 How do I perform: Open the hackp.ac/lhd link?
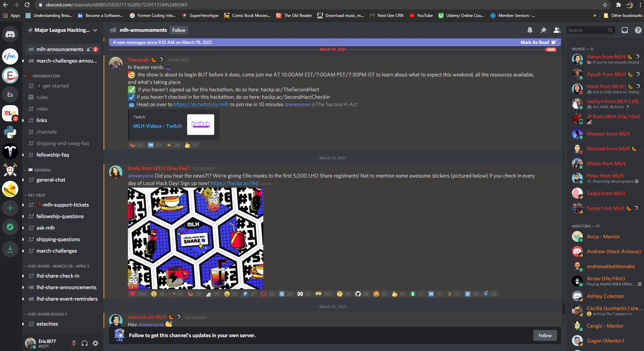point(234,183)
